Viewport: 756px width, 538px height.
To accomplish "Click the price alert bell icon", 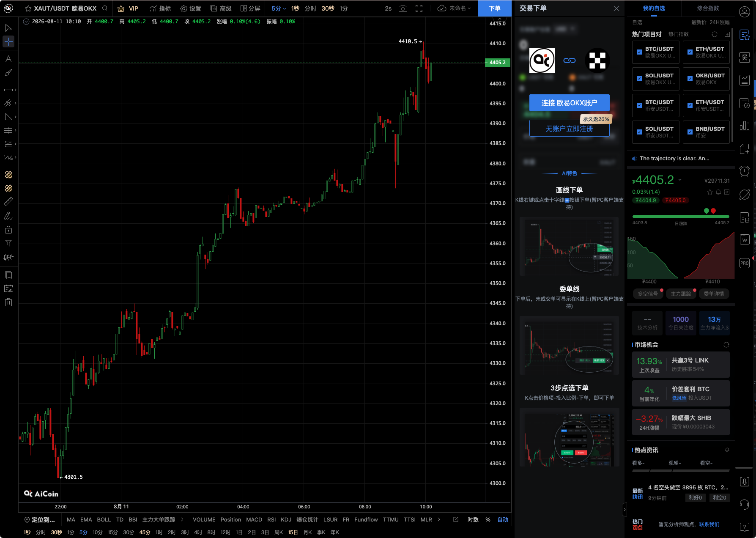I will [x=718, y=192].
